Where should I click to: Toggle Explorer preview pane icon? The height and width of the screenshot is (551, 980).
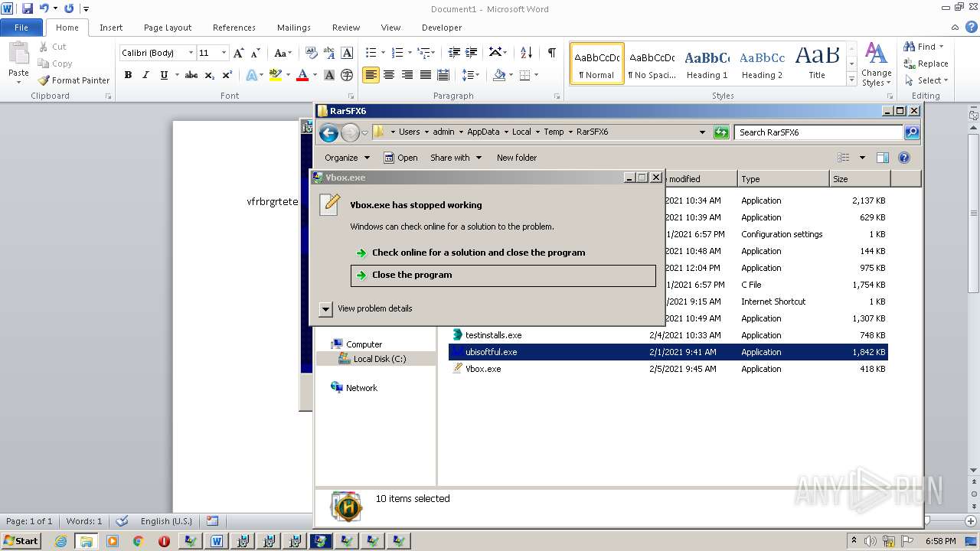click(x=883, y=158)
